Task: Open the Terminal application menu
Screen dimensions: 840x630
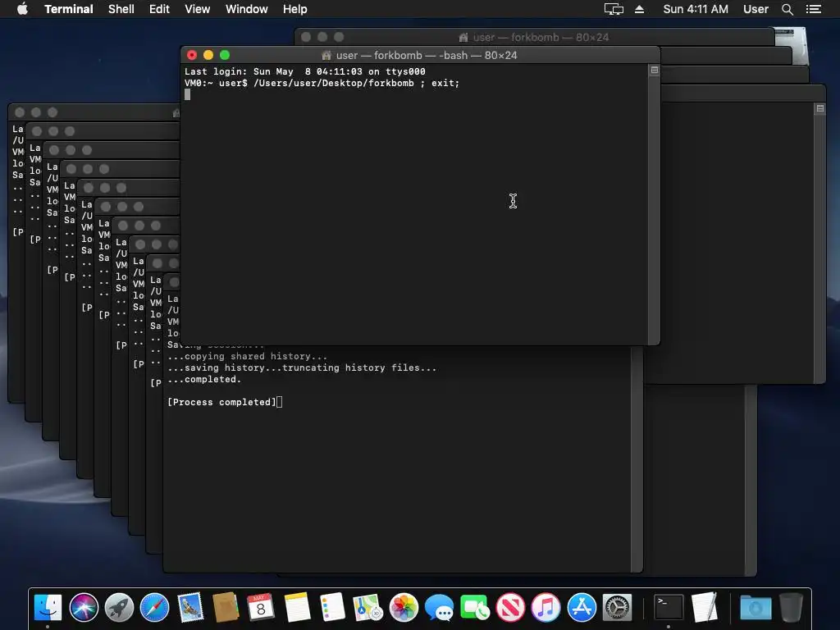Action: pyautogui.click(x=69, y=9)
